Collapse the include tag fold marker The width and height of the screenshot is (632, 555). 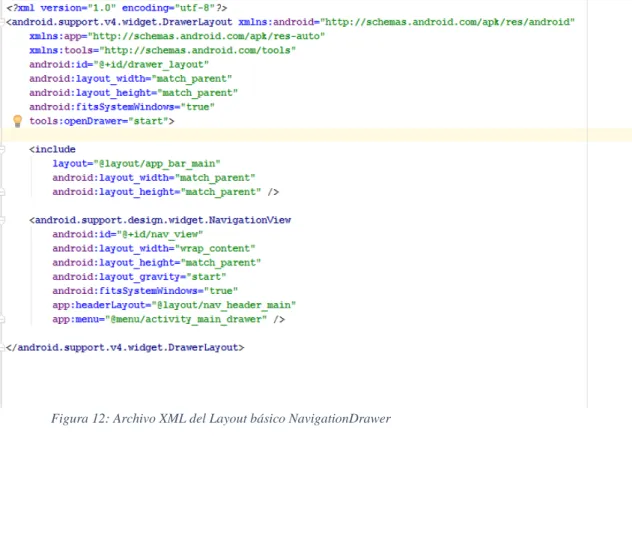[x=2, y=150]
